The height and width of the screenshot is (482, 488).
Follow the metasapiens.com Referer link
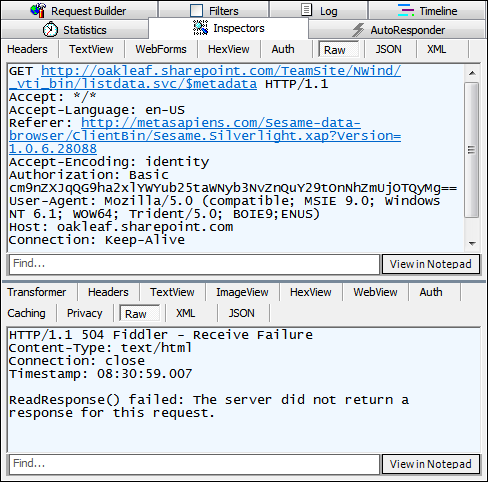205,136
